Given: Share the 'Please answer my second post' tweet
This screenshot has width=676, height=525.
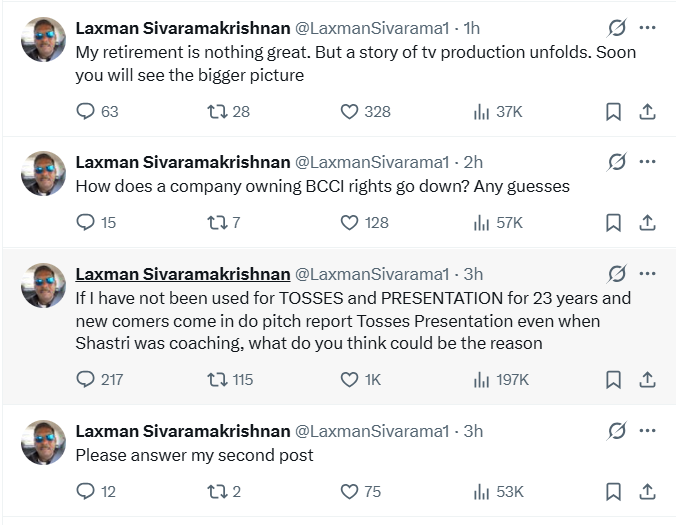Looking at the screenshot, I should point(647,491).
